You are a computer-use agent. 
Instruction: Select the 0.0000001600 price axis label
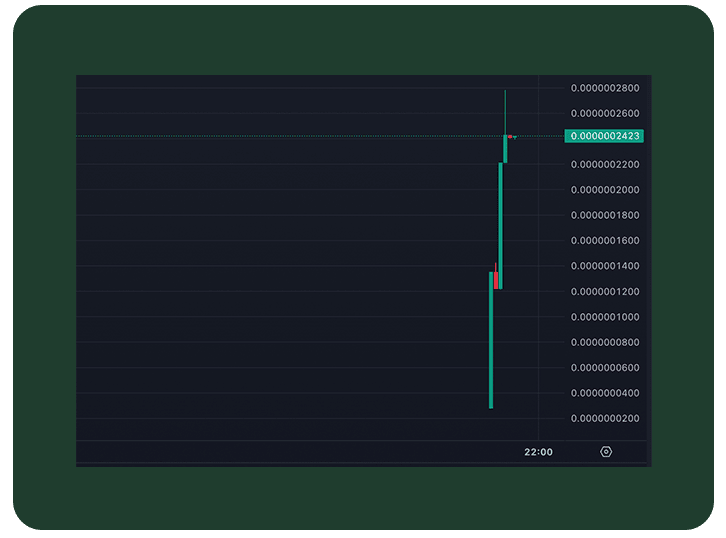(x=605, y=241)
